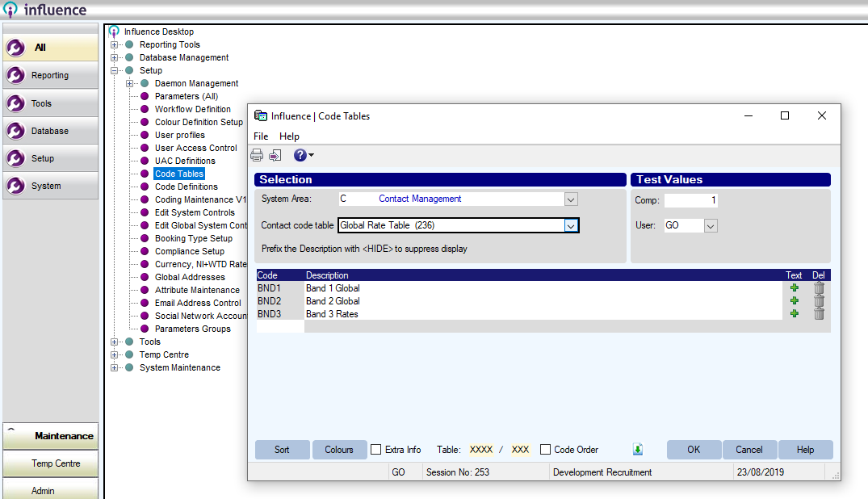Click the teal dot beside Reporting Tools
This screenshot has width=868, height=499.
(x=129, y=44)
